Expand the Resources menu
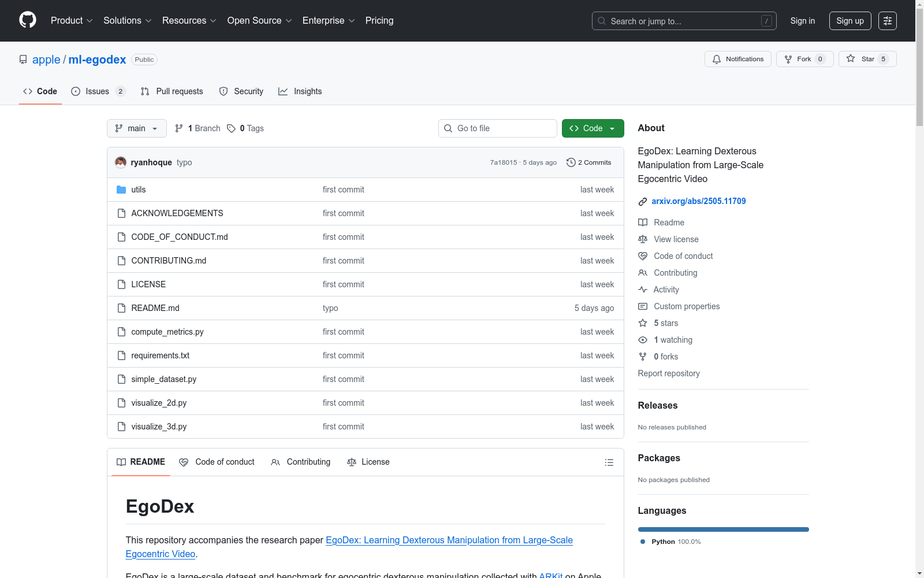The image size is (924, 578). tap(189, 21)
